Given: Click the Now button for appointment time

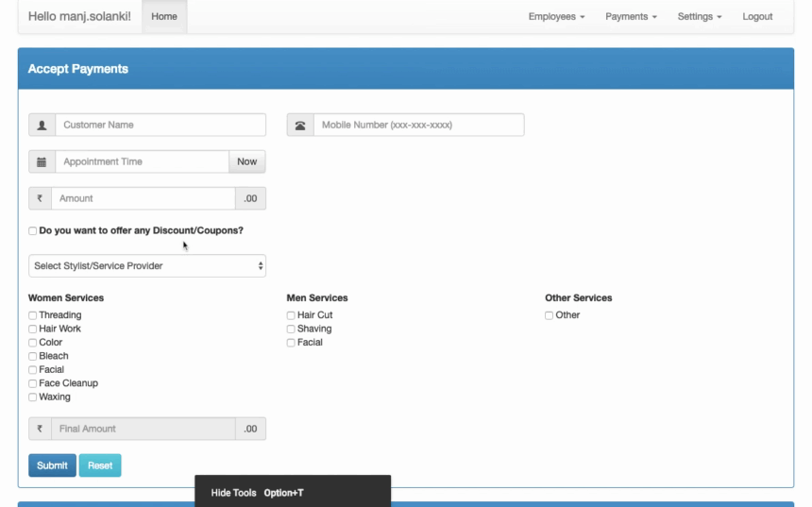Looking at the screenshot, I should 247,161.
